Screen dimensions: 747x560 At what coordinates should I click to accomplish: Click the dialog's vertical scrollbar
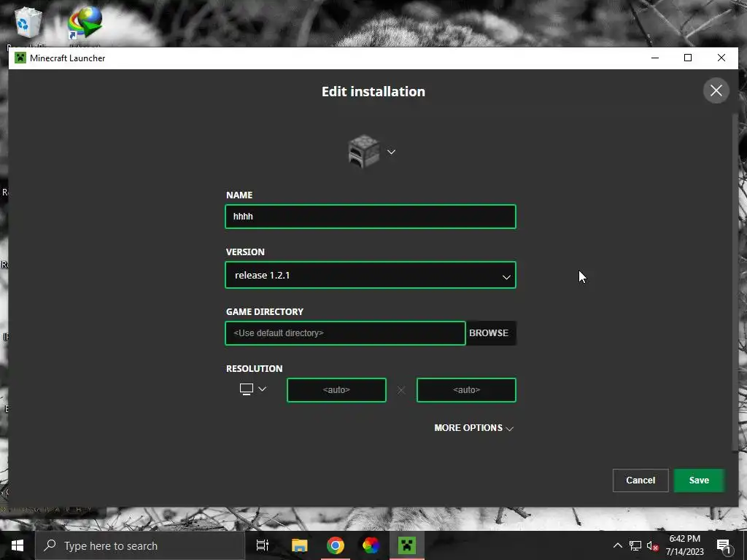734,281
